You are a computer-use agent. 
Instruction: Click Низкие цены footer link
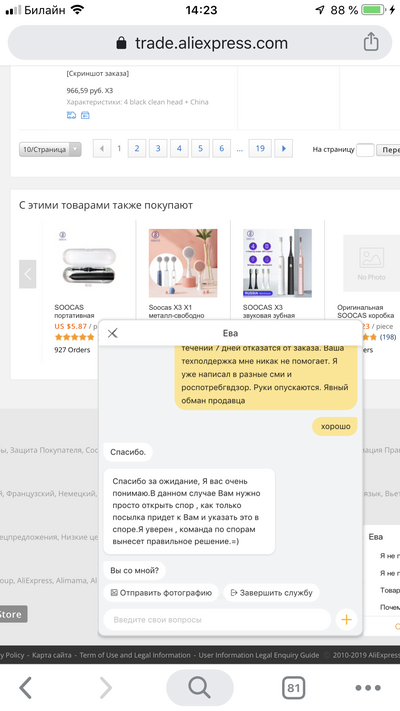coord(77,537)
